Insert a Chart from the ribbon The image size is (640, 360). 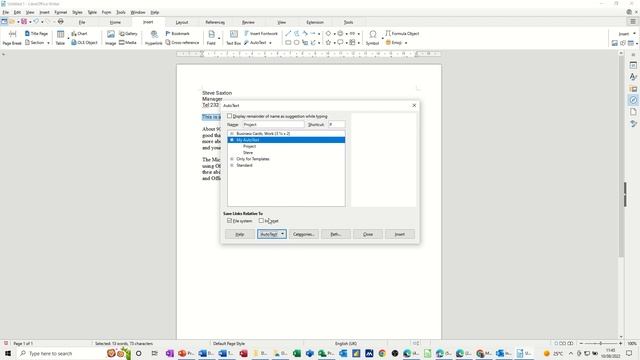79,33
